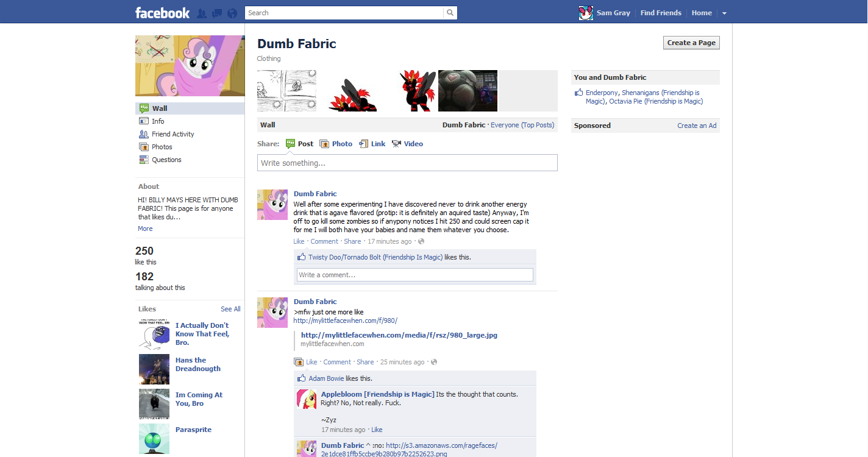
Task: Click the Wall speech bubble icon in sidebar
Action: [144, 108]
